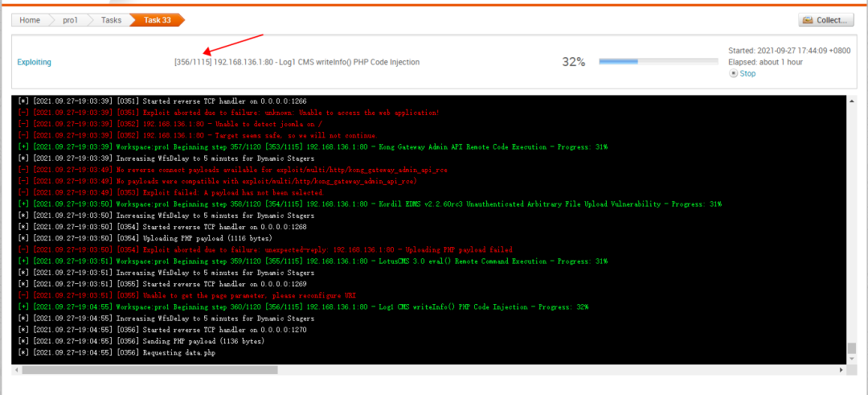Viewport: 868px width, 395px height.
Task: Select the Task 33 breadcrumb
Action: pyautogui.click(x=158, y=20)
